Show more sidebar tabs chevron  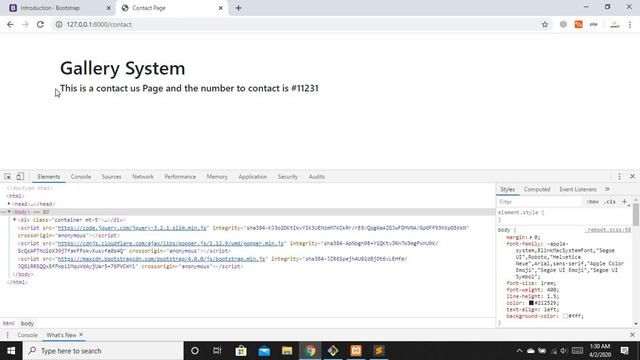point(607,189)
